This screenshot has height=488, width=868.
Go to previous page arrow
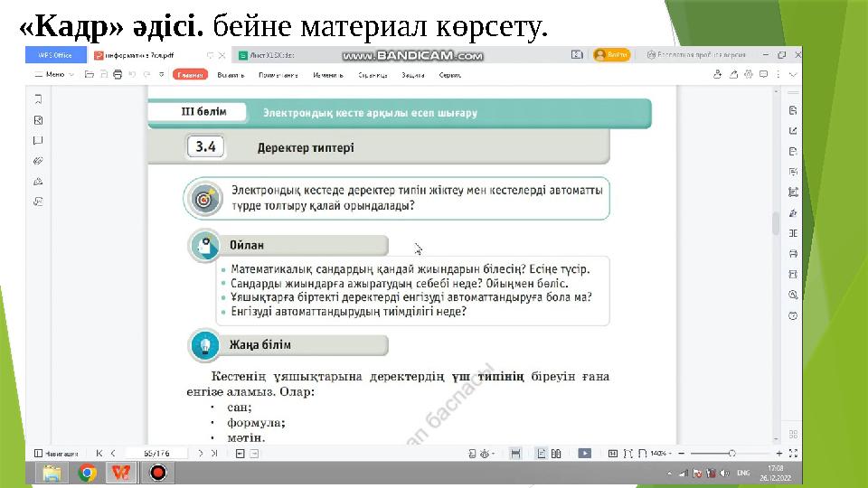point(113,453)
